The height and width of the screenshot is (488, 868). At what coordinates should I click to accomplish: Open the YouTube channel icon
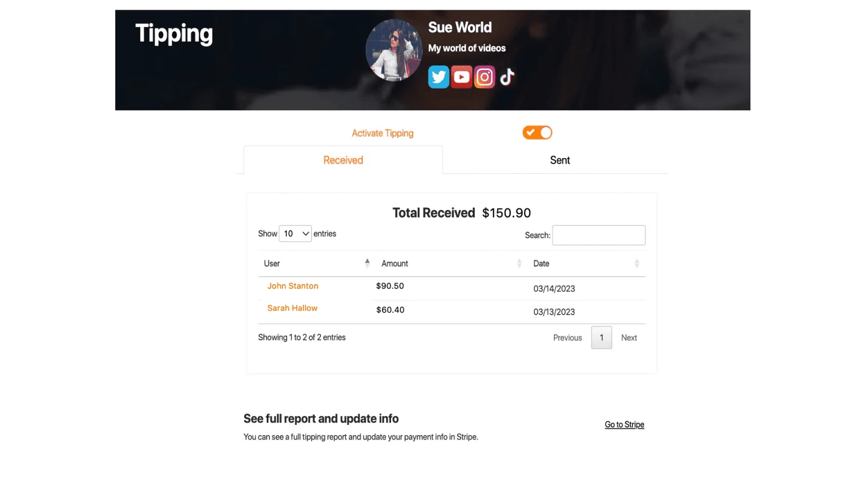462,77
